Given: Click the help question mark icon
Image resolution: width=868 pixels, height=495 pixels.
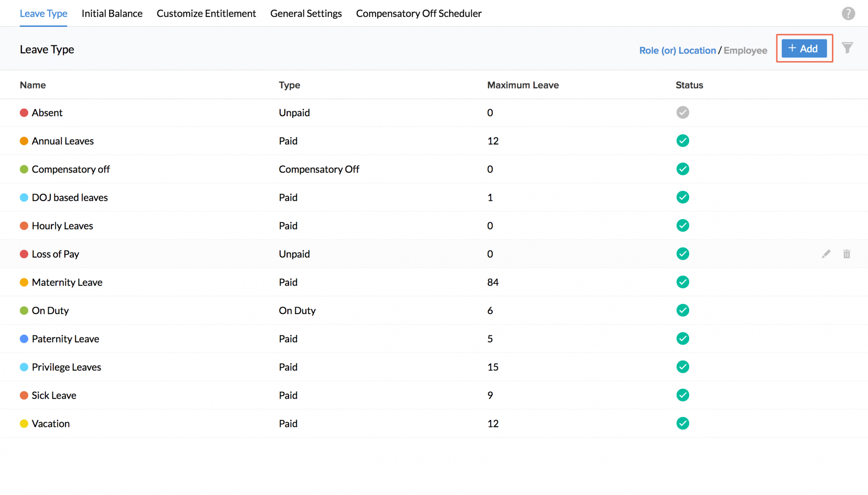Looking at the screenshot, I should click(x=848, y=13).
